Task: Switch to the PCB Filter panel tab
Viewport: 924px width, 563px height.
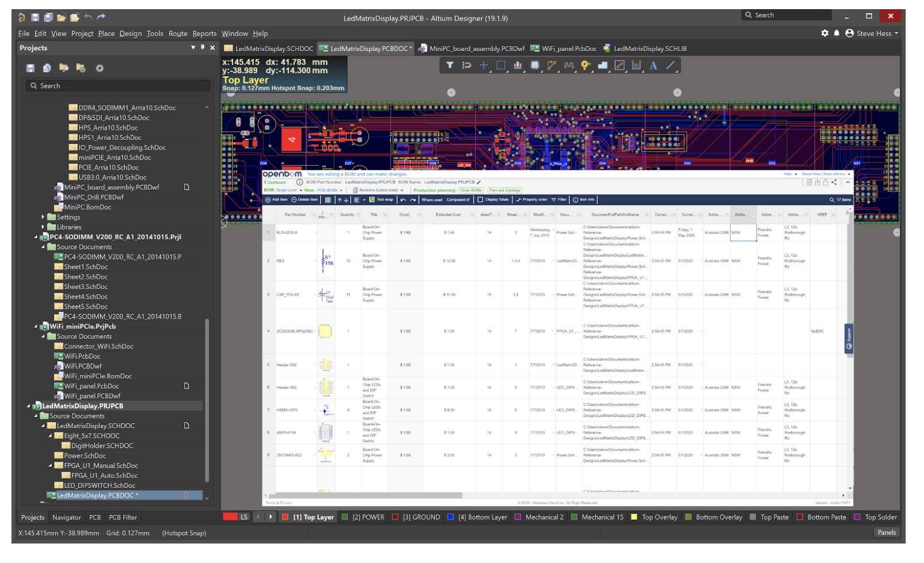Action: point(123,518)
